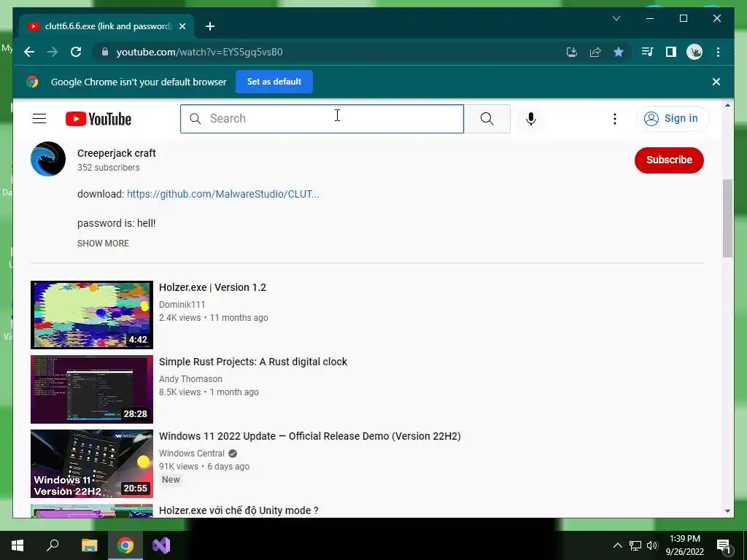Show hidden system tray icons
This screenshot has width=747, height=560.
point(617,545)
